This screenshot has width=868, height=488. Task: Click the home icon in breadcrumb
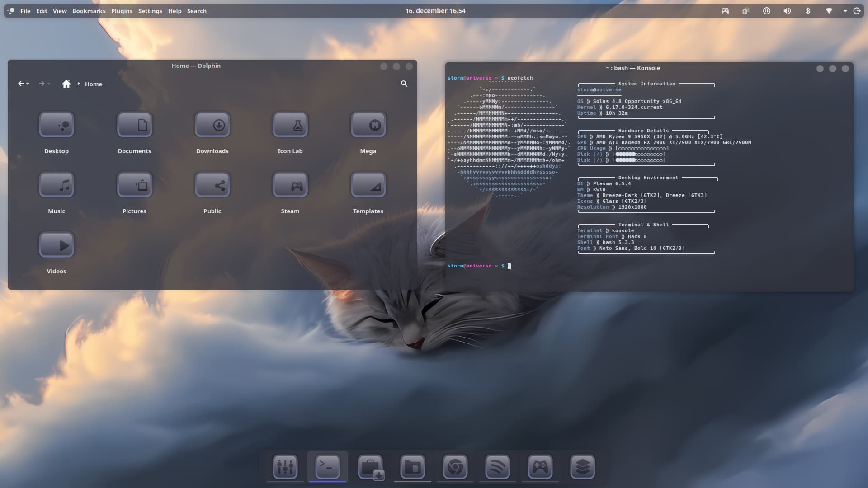[x=66, y=84]
